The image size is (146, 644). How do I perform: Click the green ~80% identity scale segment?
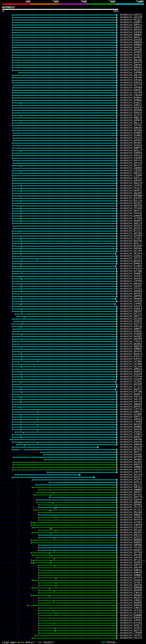point(101,4)
